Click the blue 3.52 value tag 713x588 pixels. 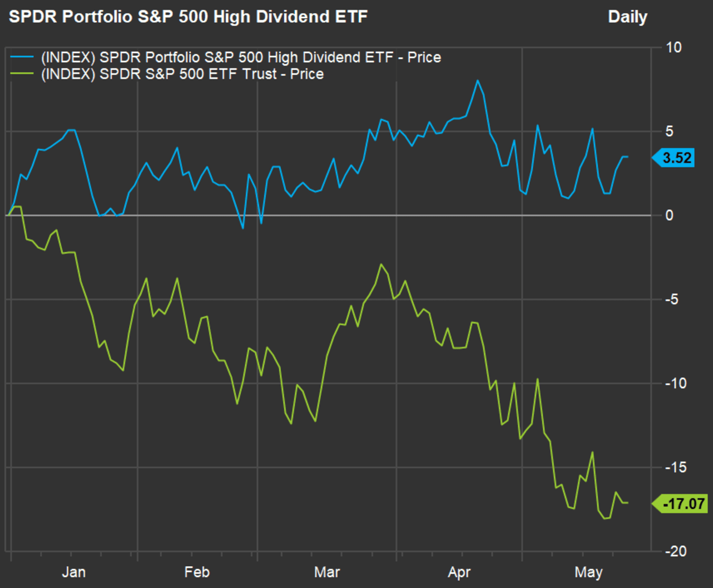673,158
